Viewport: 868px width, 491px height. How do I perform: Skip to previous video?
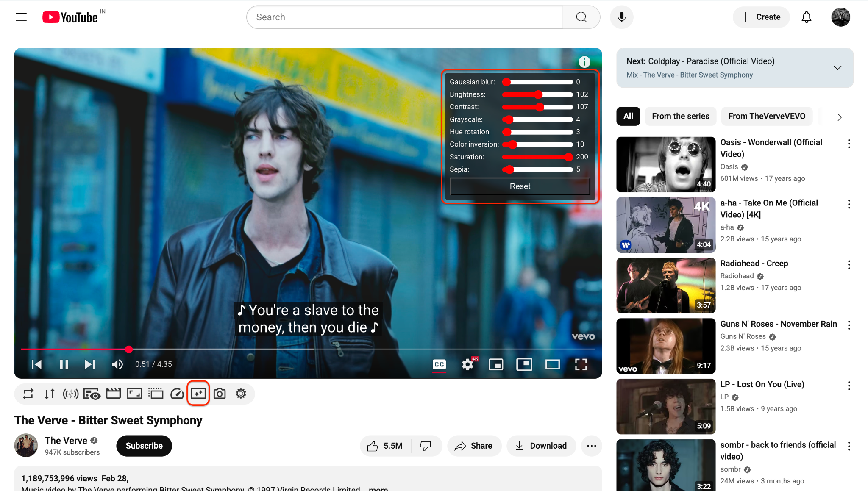pos(36,364)
